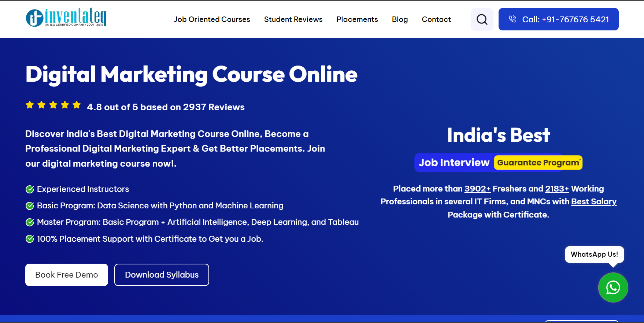Screen dimensions: 644x323
Task: Click the 2183+ working professionals link
Action: 557,189
